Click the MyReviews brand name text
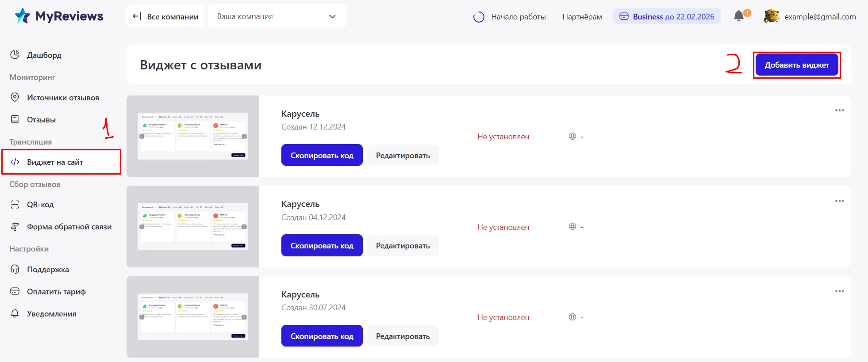 click(x=69, y=16)
